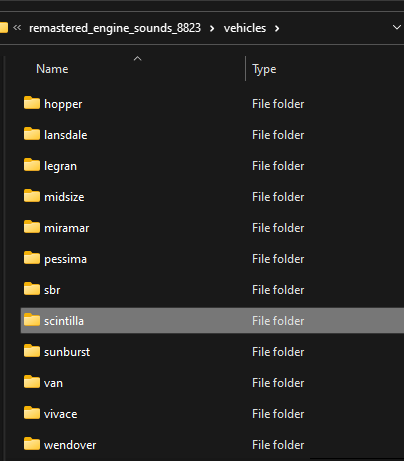Click the File folder type of wendover
This screenshot has height=461, width=404.
(x=278, y=445)
